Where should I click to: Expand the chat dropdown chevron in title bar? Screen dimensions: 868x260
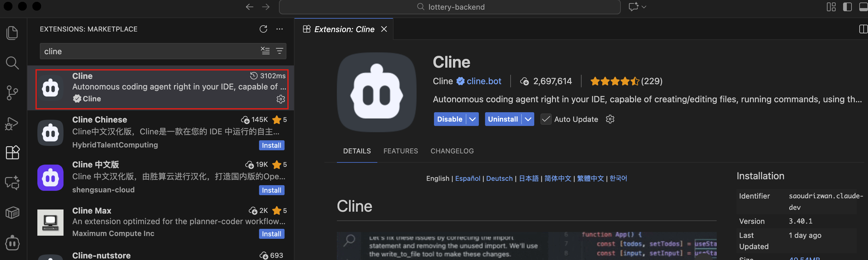pos(644,7)
